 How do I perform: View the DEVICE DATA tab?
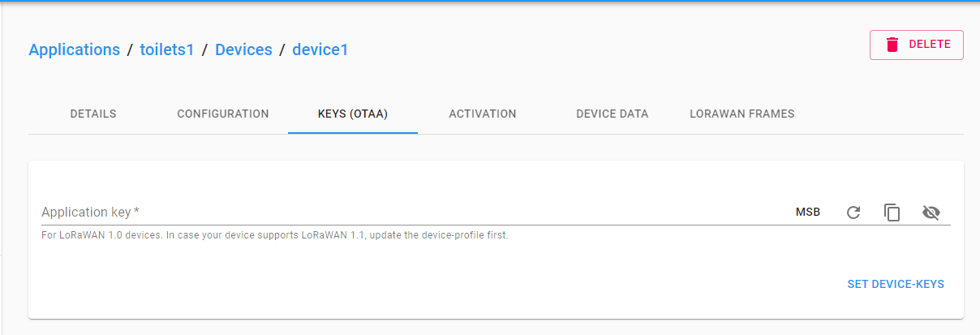612,114
